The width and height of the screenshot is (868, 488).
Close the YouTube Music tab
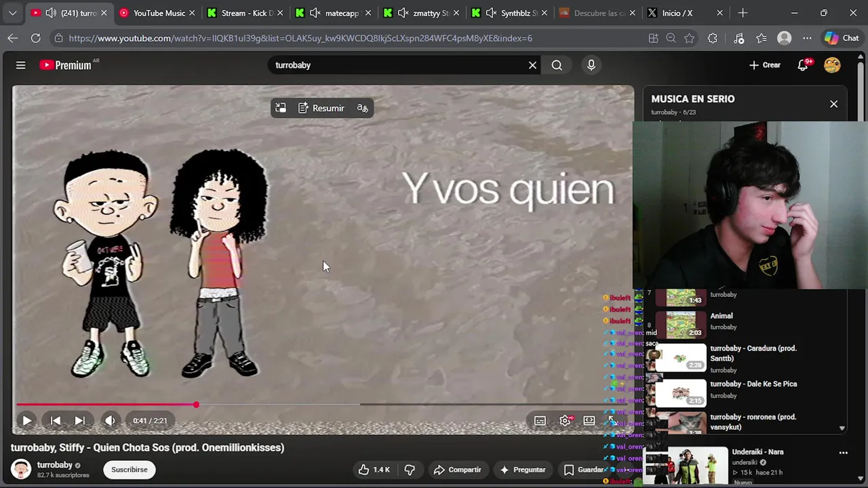coord(192,13)
